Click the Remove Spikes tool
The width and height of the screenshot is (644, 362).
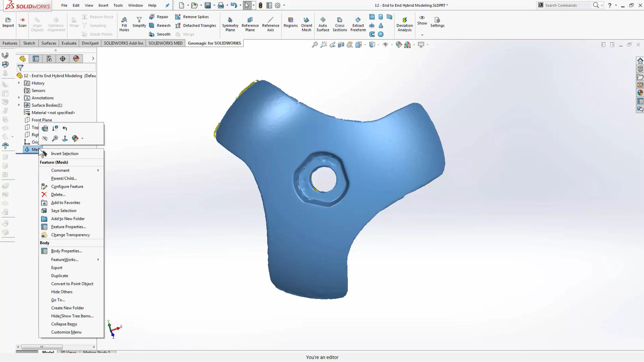(x=192, y=17)
